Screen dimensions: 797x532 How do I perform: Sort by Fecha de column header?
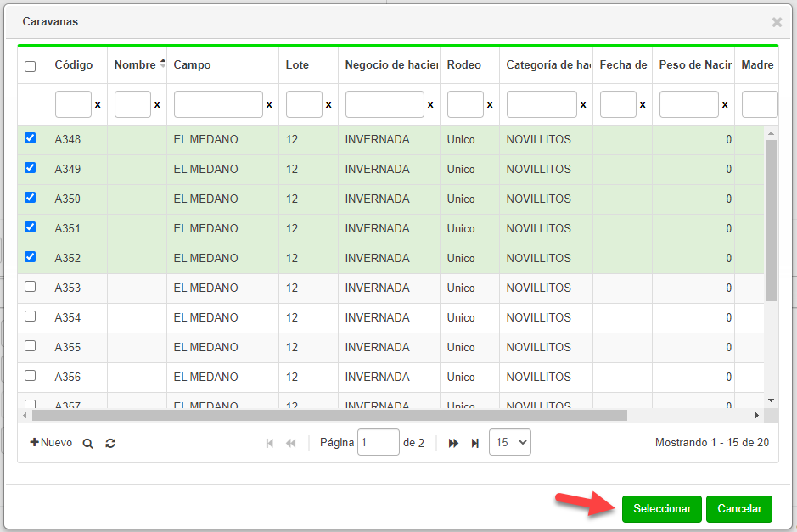point(623,65)
